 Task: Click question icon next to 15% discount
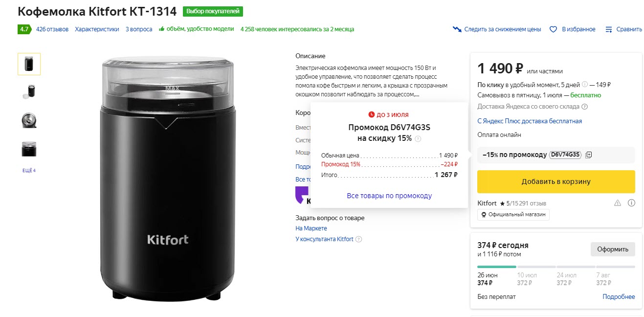tap(418, 139)
